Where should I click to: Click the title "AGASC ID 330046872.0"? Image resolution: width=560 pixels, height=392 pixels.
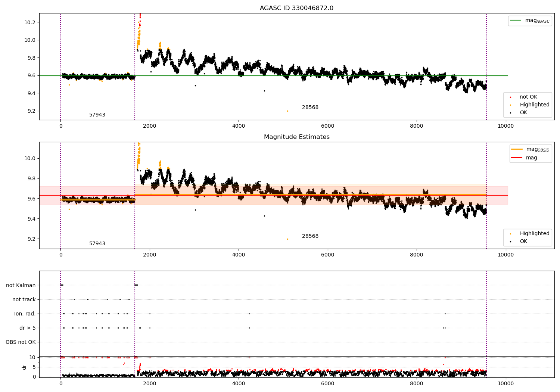pyautogui.click(x=296, y=8)
